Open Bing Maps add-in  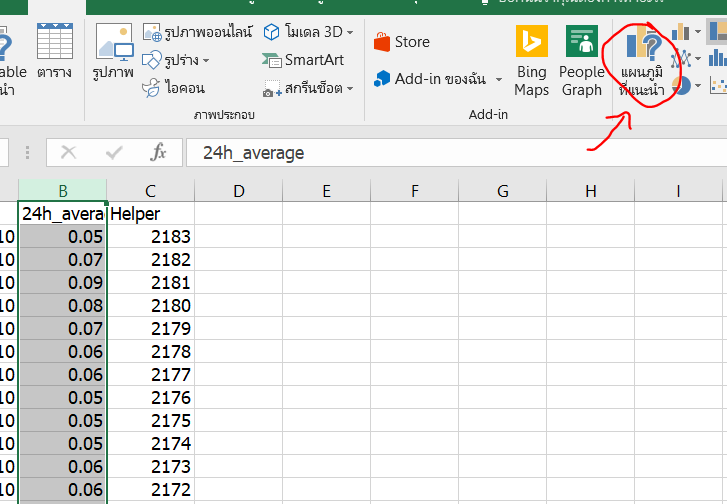point(531,62)
